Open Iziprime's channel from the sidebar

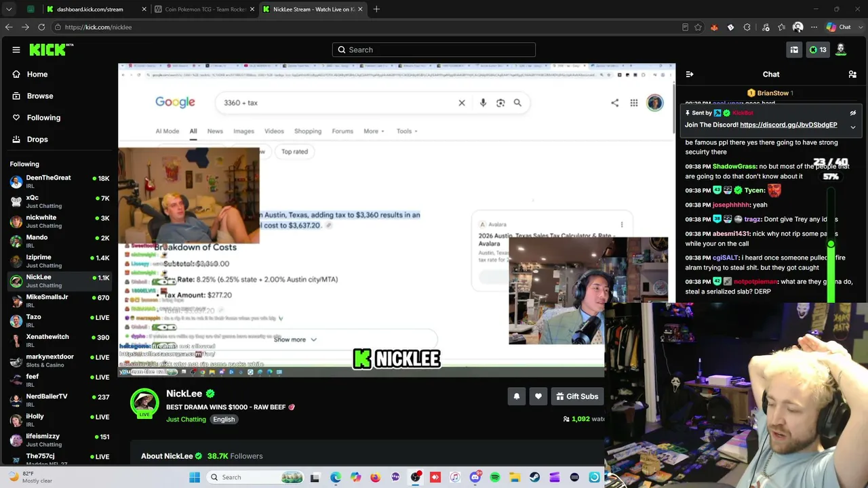tap(60, 261)
